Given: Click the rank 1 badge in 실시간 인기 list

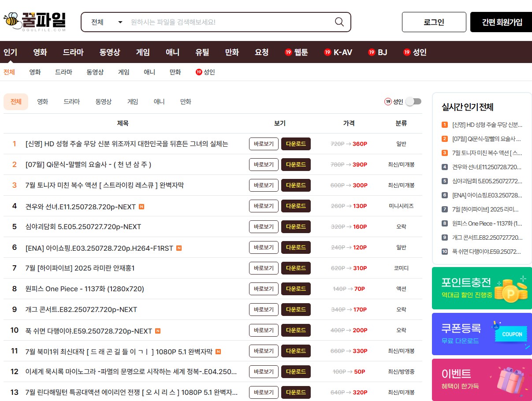Looking at the screenshot, I should pyautogui.click(x=444, y=125).
